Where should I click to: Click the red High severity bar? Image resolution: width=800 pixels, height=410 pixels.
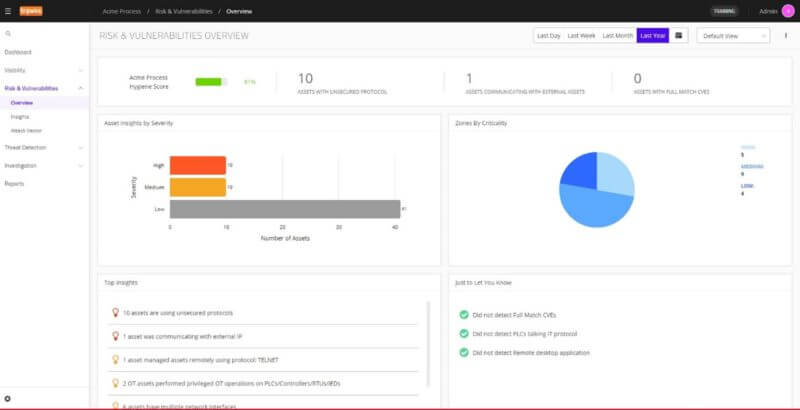[197, 165]
